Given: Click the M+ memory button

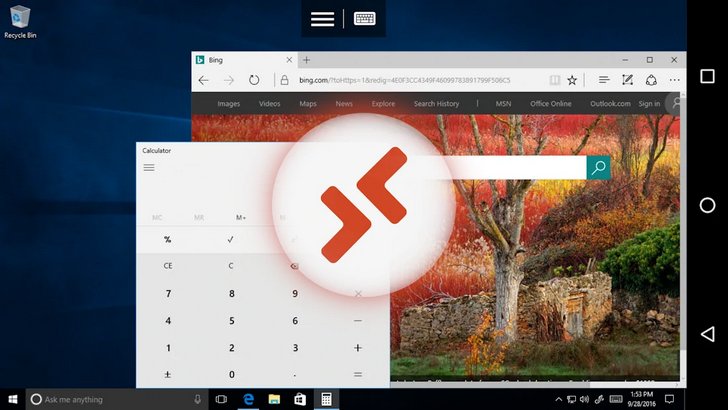Looking at the screenshot, I should 241,217.
